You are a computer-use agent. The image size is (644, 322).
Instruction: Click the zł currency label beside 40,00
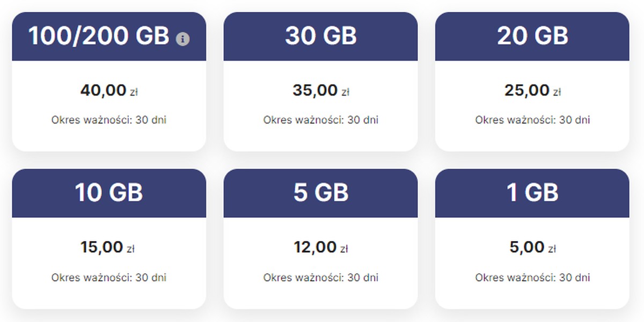[x=134, y=92]
